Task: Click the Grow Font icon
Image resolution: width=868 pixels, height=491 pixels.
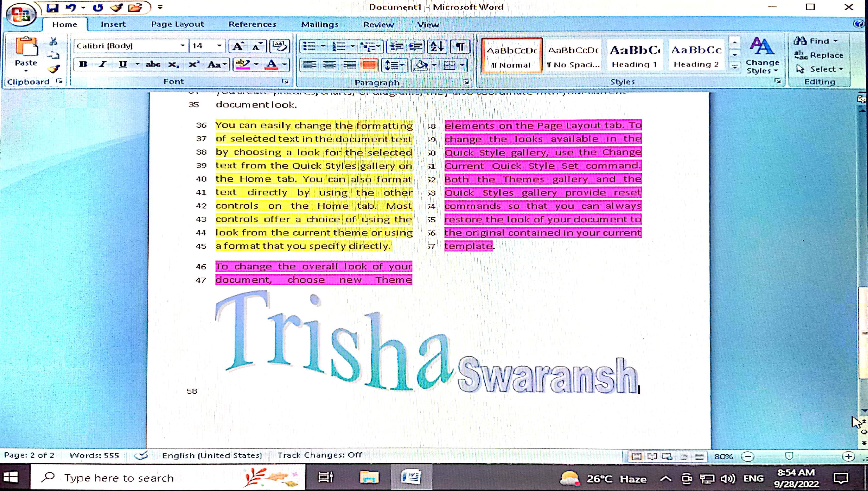Action: coord(238,46)
